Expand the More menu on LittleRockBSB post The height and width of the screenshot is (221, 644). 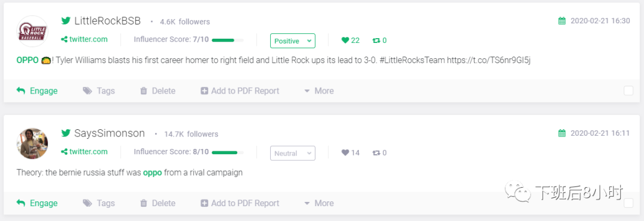(x=318, y=91)
